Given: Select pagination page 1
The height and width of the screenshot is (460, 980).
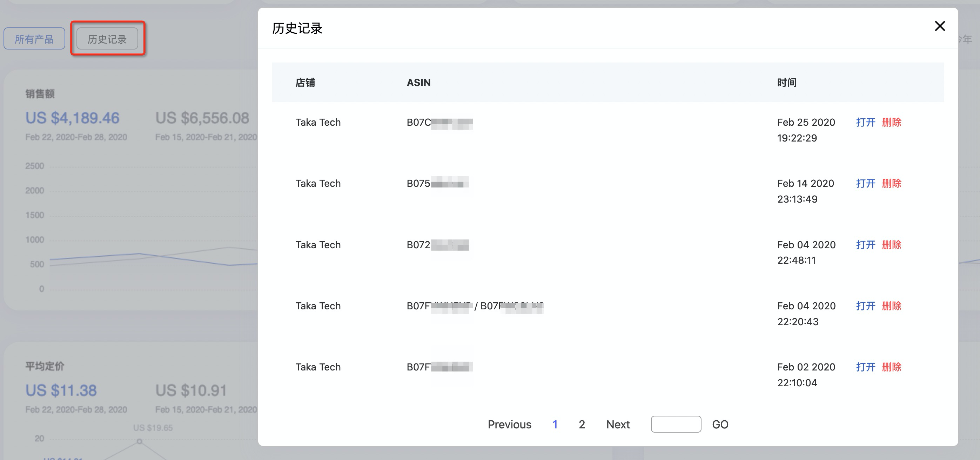Looking at the screenshot, I should pos(555,424).
